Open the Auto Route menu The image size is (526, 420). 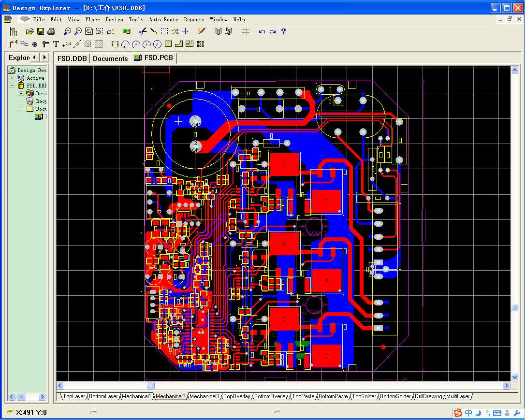click(164, 19)
